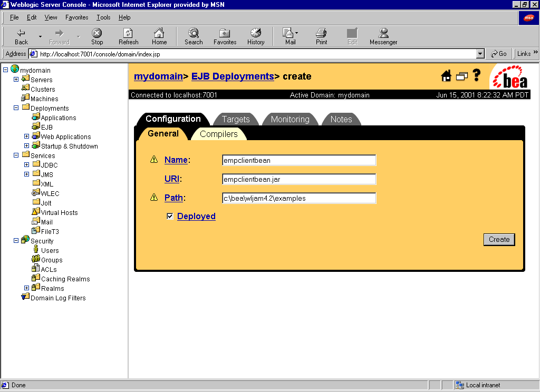Expand the Startup & Shutdown node
This screenshot has height=392, width=540.
pyautogui.click(x=26, y=146)
